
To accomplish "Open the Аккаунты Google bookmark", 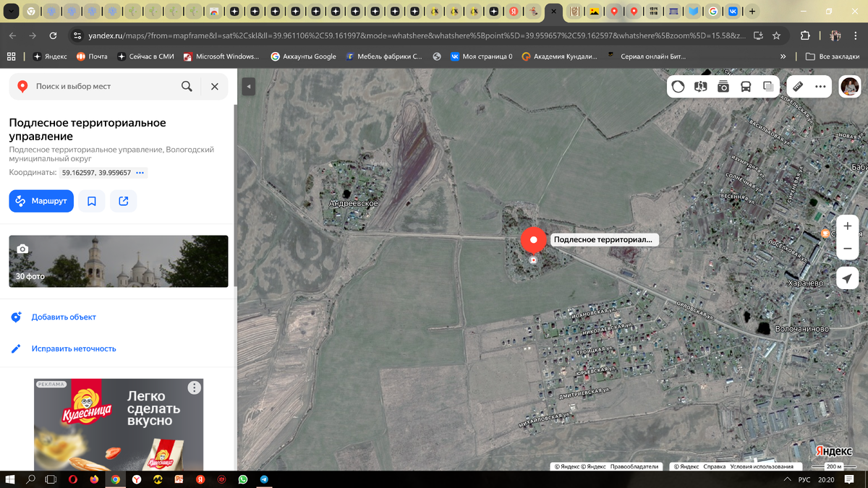I will 304,56.
